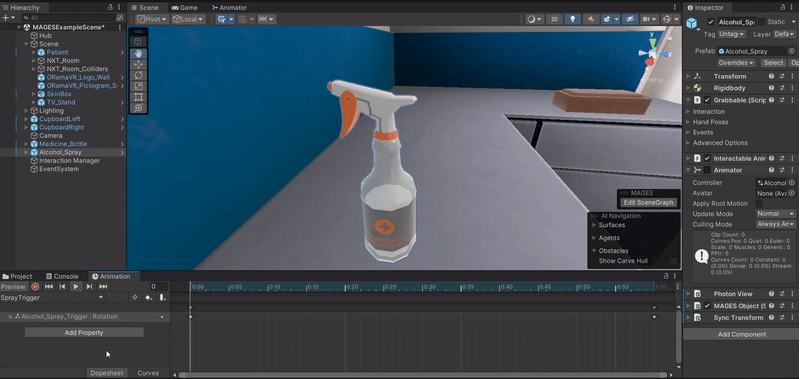This screenshot has height=379, width=800.
Task: Click the Add Component button
Action: click(742, 335)
